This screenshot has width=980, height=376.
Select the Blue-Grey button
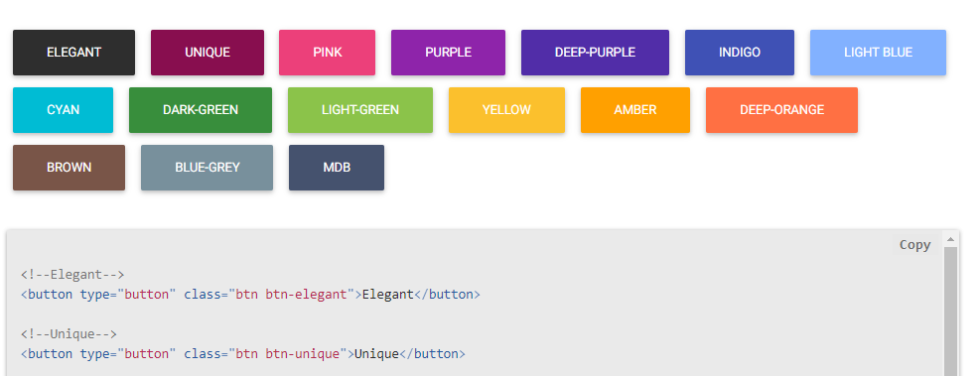(207, 168)
